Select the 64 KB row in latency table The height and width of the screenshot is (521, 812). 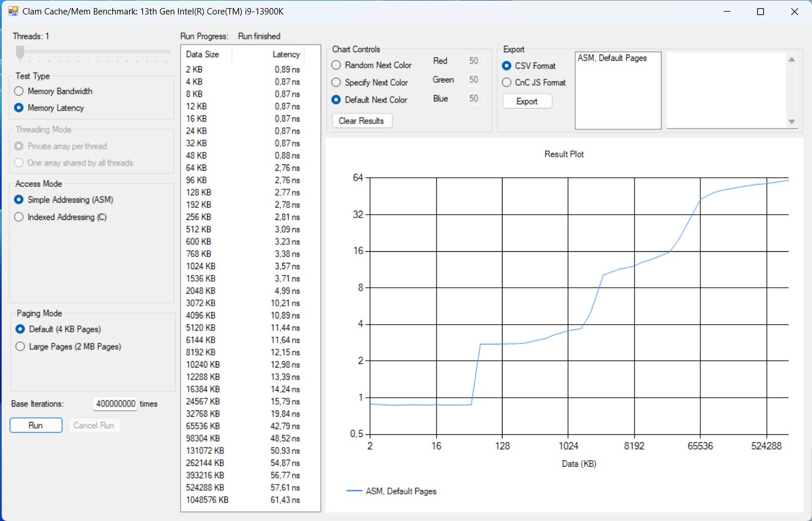tap(243, 168)
